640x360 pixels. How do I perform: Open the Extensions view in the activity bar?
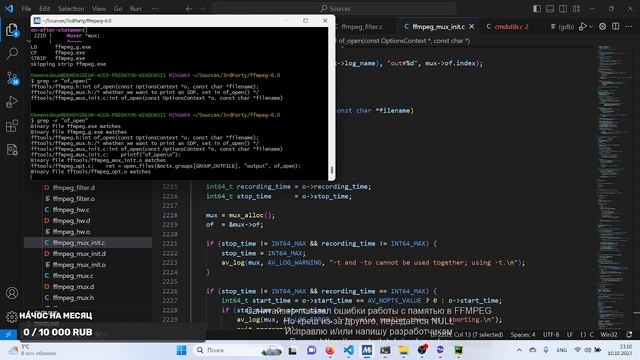coord(12,126)
